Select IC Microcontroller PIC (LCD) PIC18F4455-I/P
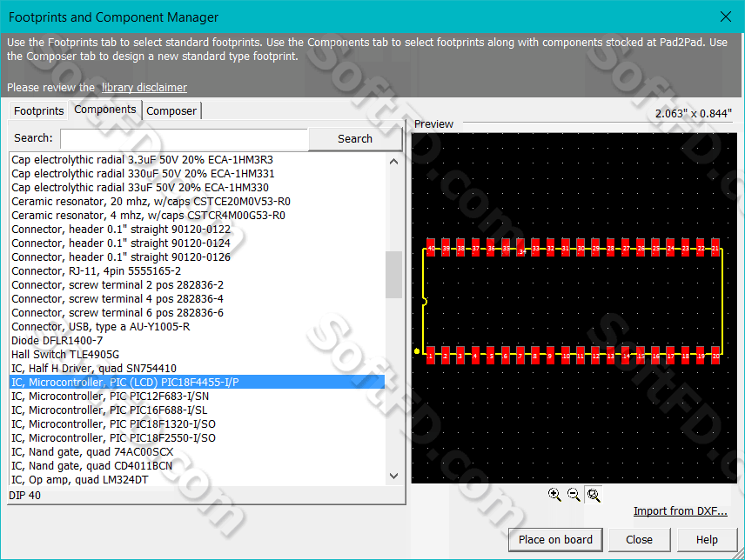Viewport: 745px width, 560px height. (198, 383)
